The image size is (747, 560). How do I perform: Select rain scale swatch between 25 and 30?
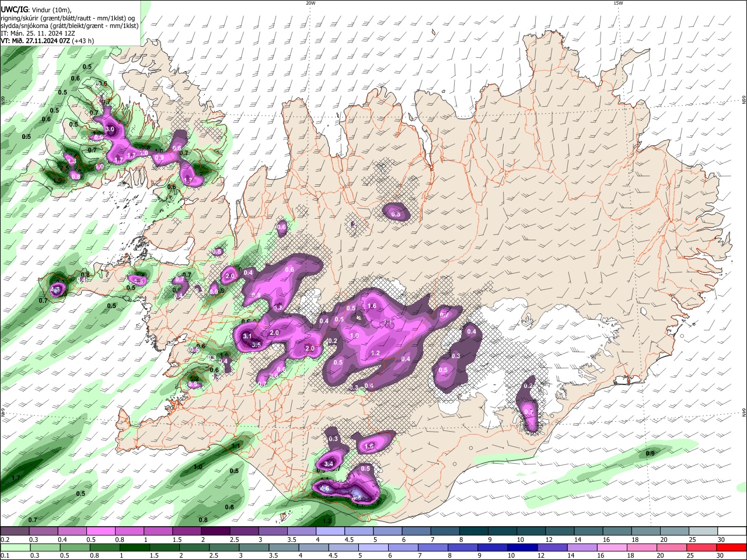point(703,547)
